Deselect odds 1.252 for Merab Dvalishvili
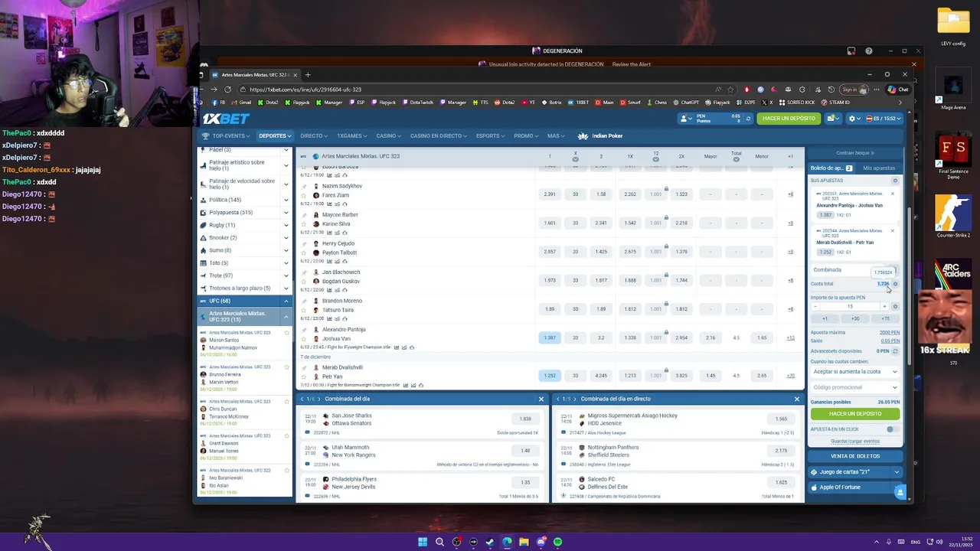Screen dimensions: 980x551 click(550, 376)
